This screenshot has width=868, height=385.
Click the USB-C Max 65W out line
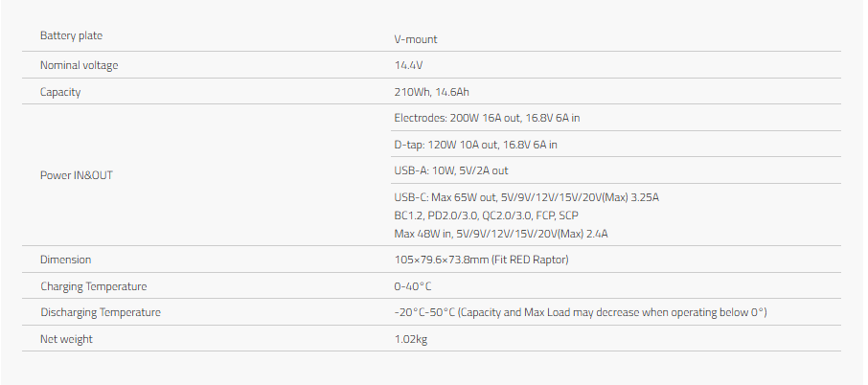526,197
